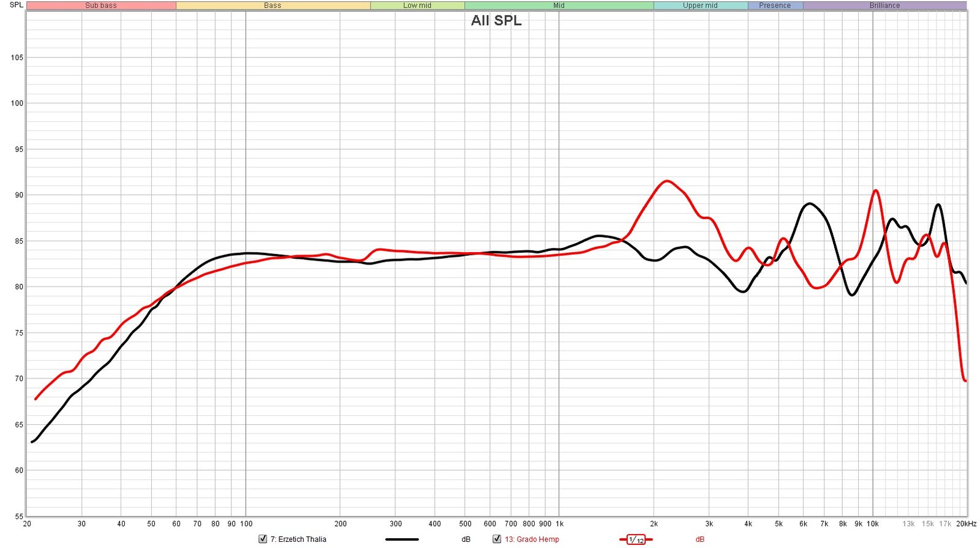Click the 7: Erzetich Thalia legend name
The image size is (980, 548).
[x=298, y=539]
